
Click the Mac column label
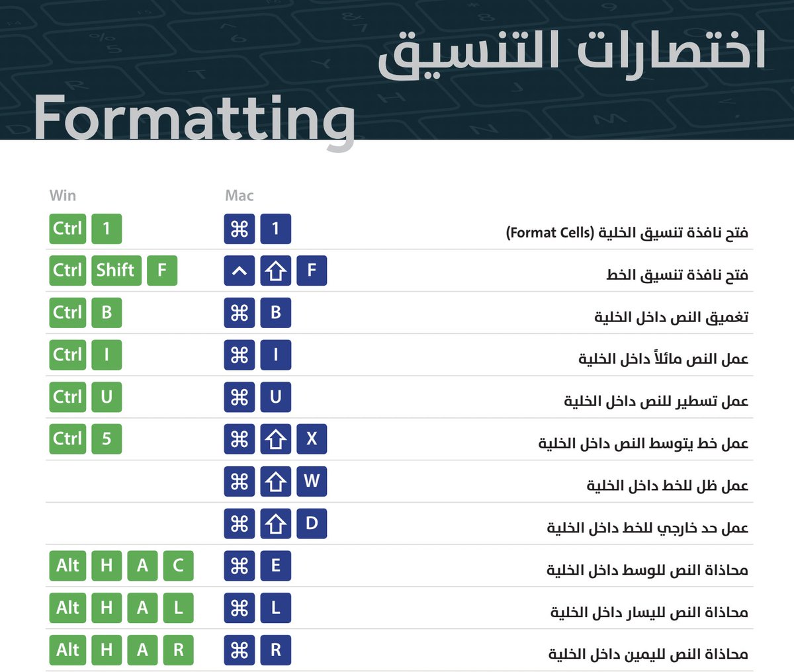coord(240,195)
